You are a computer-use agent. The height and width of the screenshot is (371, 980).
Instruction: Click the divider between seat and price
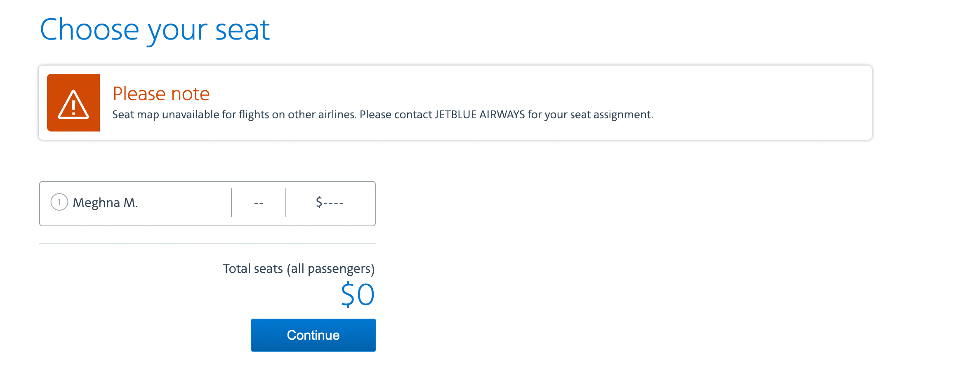pyautogui.click(x=286, y=203)
